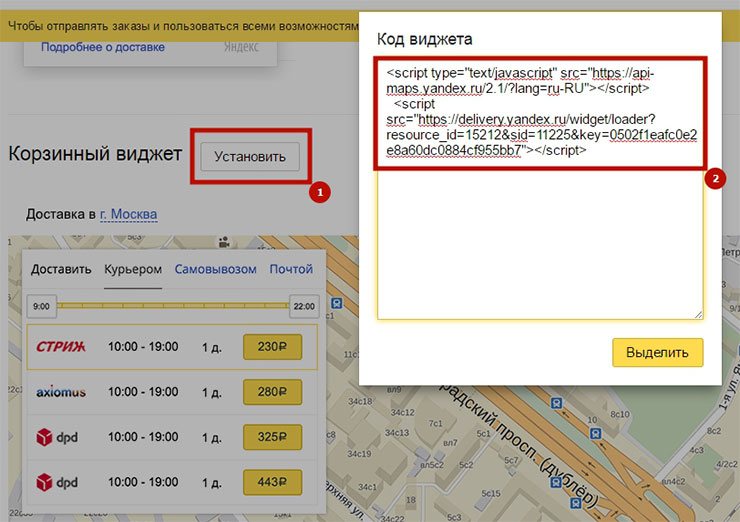Click the Корзинный виджет heading

tap(95, 154)
